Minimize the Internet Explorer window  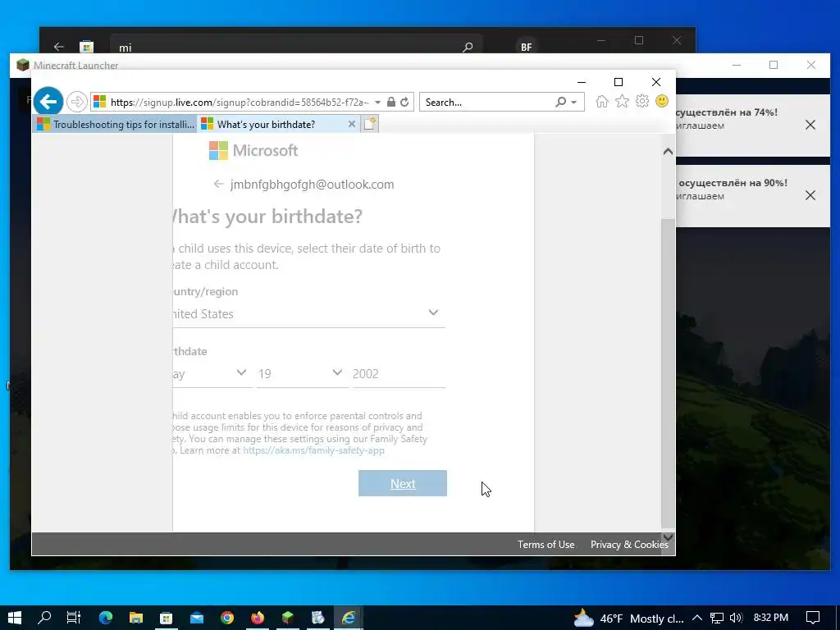[x=582, y=82]
